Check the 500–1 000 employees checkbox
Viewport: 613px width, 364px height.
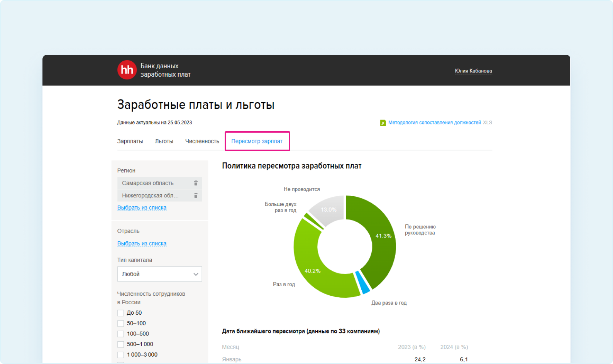point(121,344)
